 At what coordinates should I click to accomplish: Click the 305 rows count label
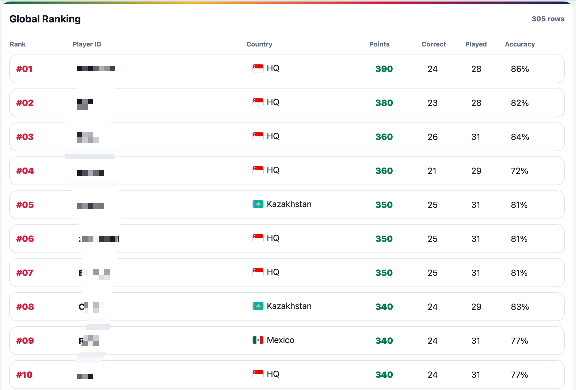click(x=548, y=19)
